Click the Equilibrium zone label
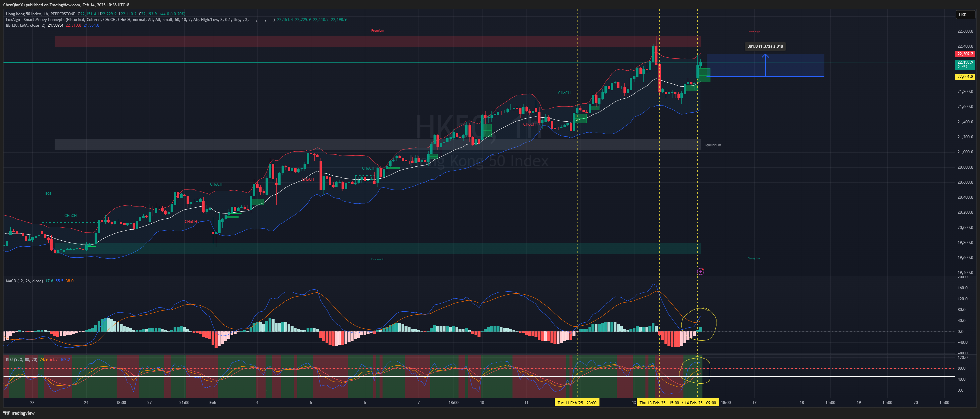 coord(712,145)
